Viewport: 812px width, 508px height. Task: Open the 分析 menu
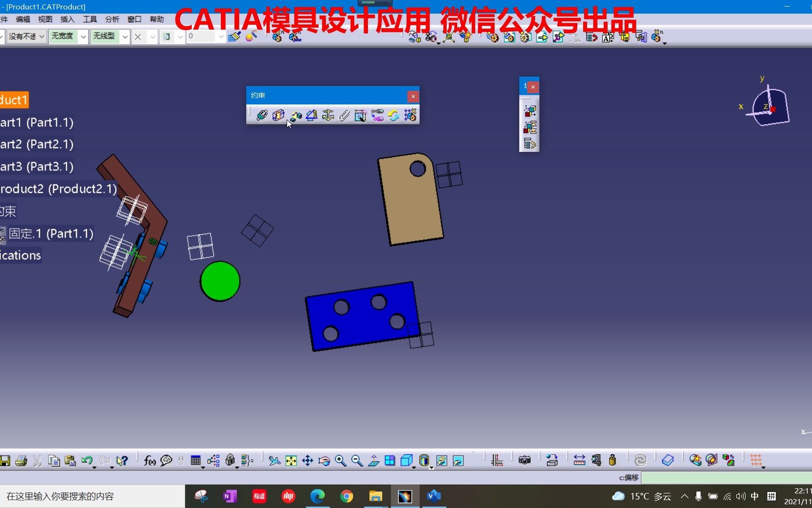click(x=112, y=19)
